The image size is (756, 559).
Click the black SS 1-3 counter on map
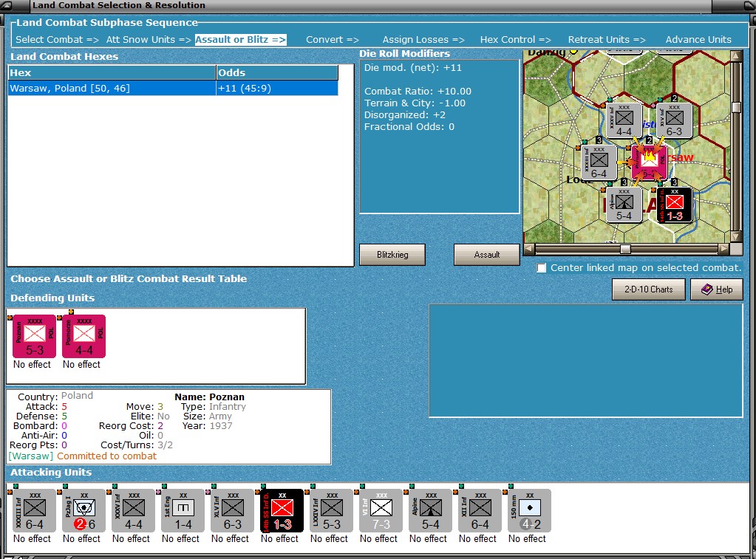[675, 205]
